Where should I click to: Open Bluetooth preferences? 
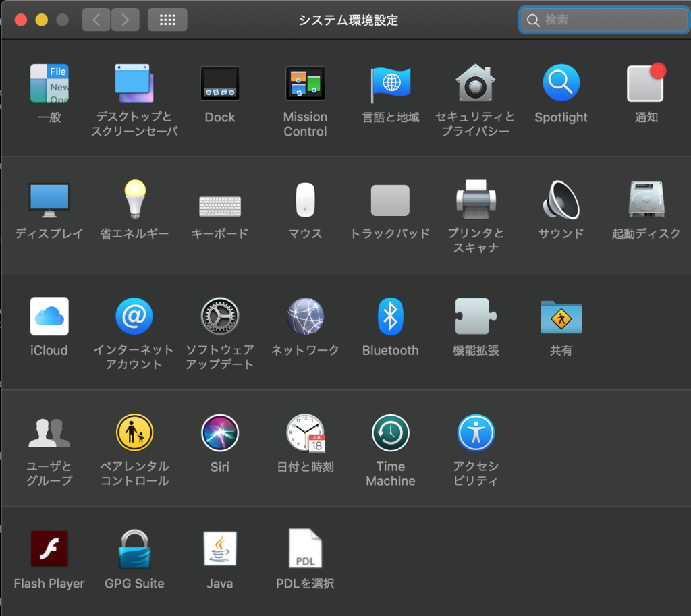(x=390, y=316)
